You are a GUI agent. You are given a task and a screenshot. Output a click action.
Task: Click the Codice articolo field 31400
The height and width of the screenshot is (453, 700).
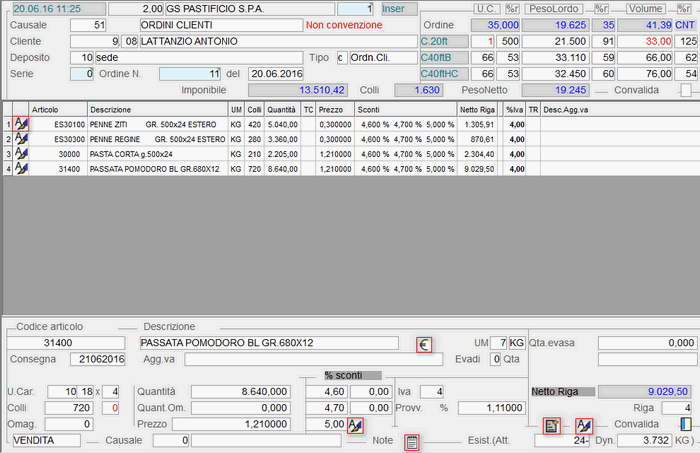(x=66, y=343)
